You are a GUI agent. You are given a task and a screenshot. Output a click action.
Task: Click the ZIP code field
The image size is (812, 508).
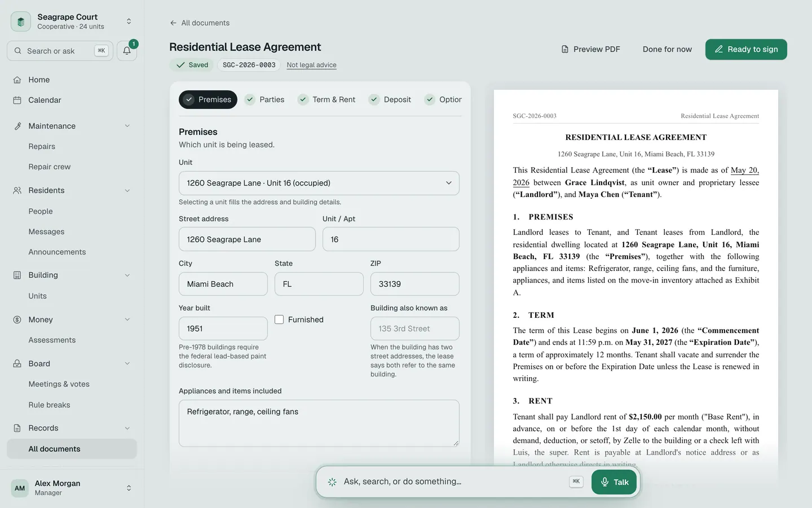[415, 284]
